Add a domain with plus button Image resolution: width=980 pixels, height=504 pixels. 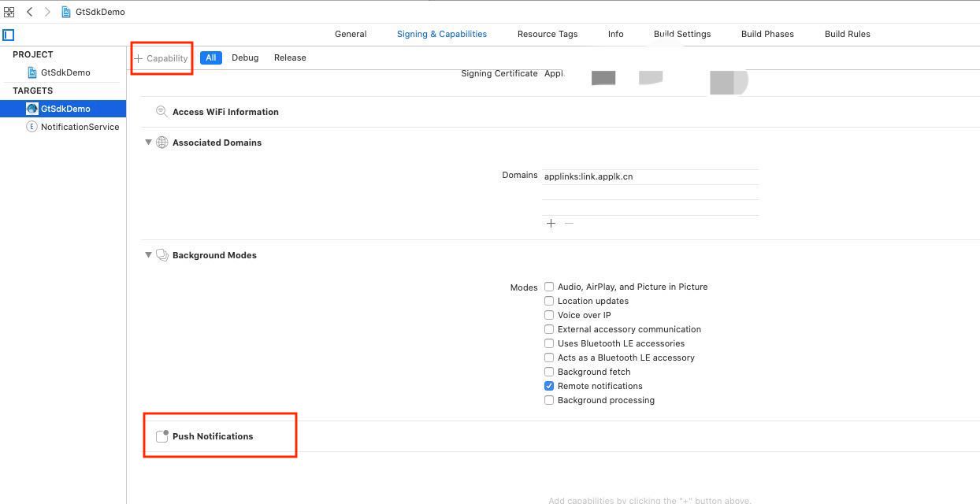pos(551,224)
